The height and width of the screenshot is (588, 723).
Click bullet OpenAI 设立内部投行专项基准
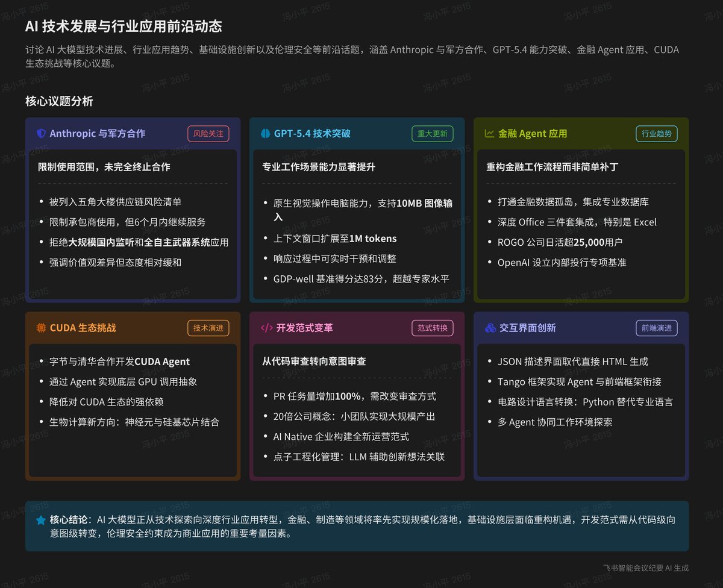click(562, 263)
